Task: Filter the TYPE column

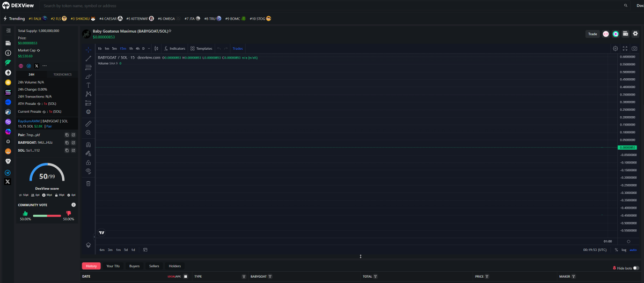Action: (x=244, y=277)
